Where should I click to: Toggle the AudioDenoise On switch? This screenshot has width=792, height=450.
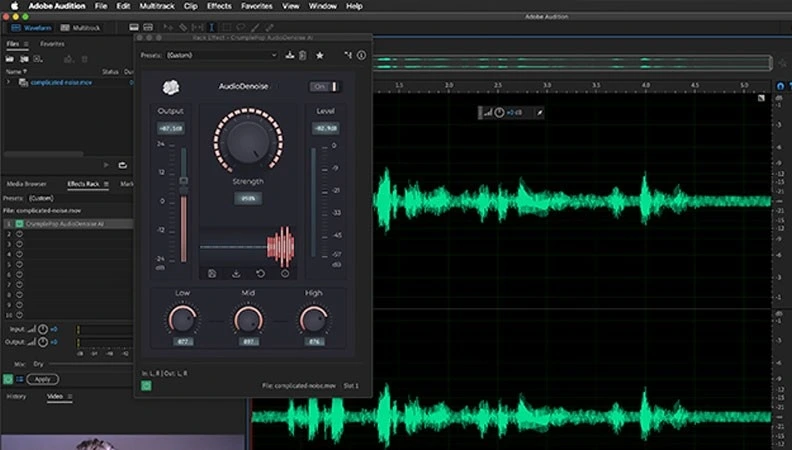tap(325, 86)
